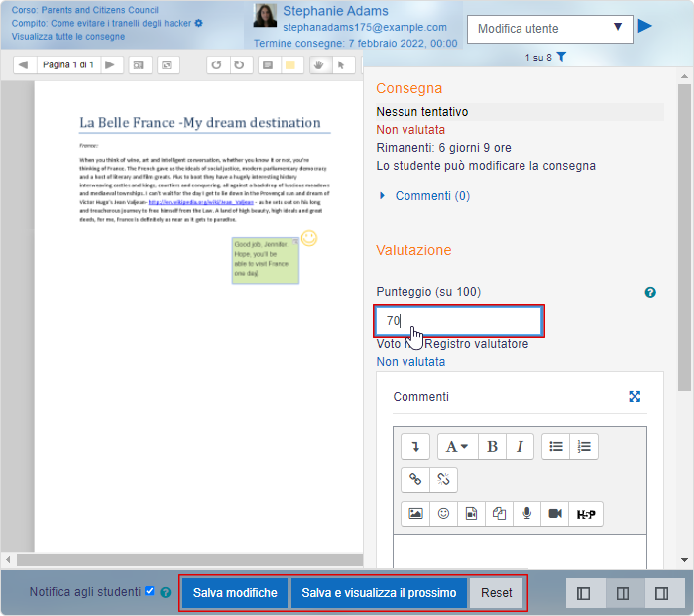Collapse the review panel layout button
This screenshot has width=694, height=616.
583,593
